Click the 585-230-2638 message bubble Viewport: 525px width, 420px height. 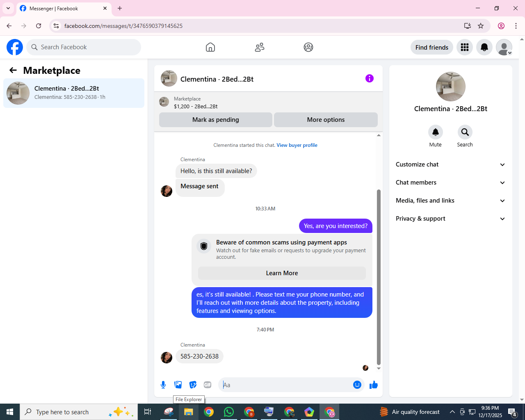click(x=199, y=356)
